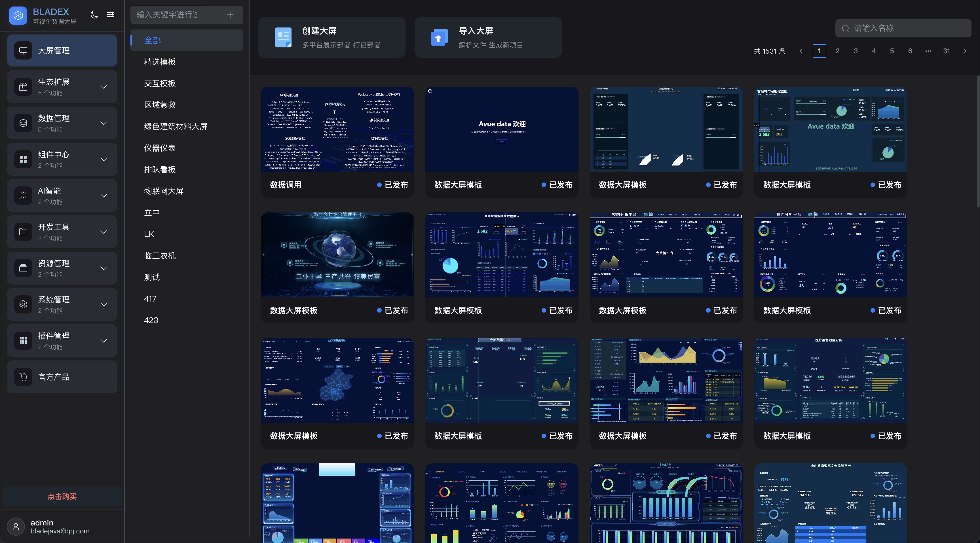Select the 绿色建筑材料大屏 category
Image resolution: width=980 pixels, height=543 pixels.
coord(187,126)
